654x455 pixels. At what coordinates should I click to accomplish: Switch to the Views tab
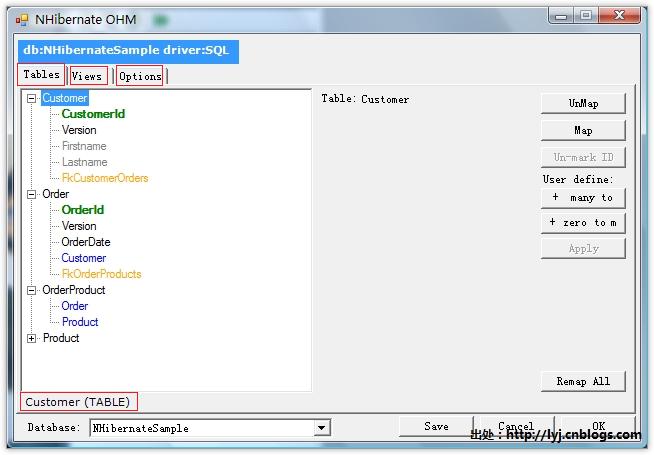click(88, 76)
